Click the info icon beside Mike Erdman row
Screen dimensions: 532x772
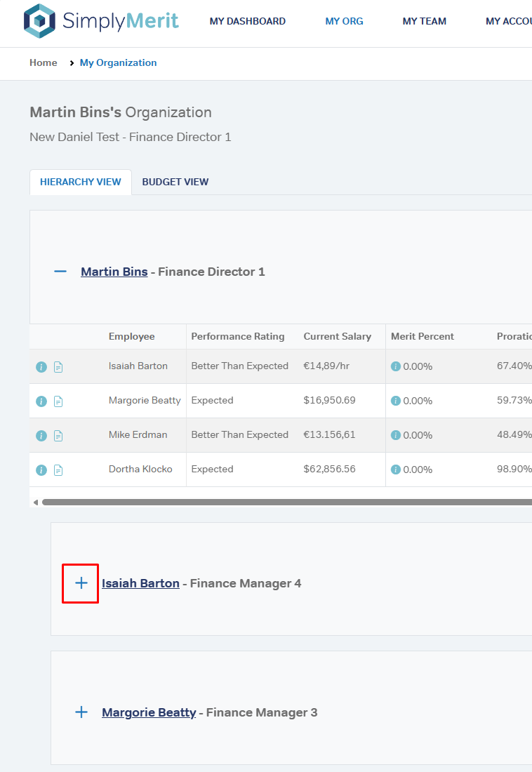point(41,436)
